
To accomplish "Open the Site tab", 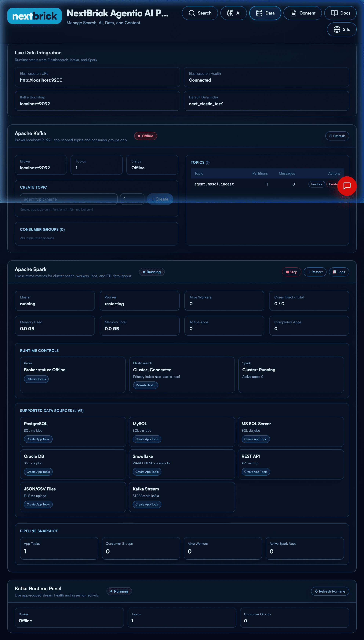I will [x=342, y=30].
